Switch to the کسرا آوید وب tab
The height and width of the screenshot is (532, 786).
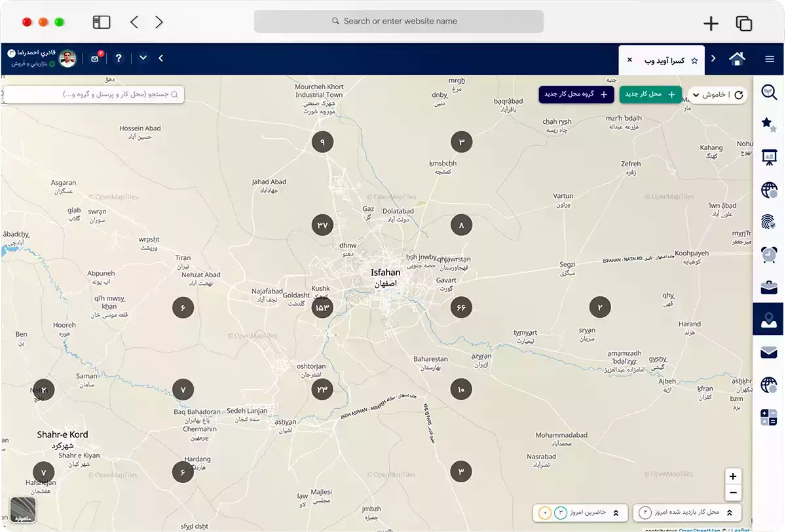click(662, 60)
